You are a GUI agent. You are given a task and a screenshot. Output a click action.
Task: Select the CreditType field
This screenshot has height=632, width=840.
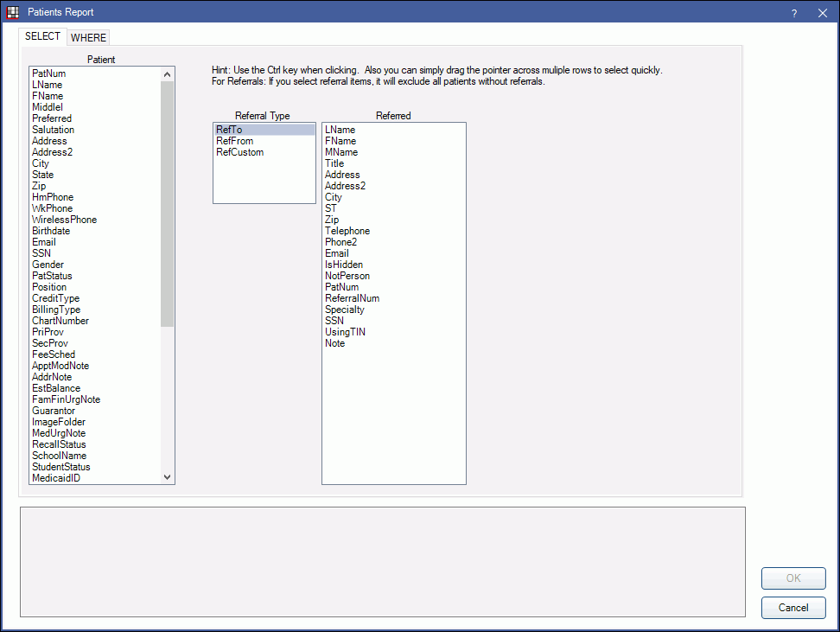[x=95, y=298]
